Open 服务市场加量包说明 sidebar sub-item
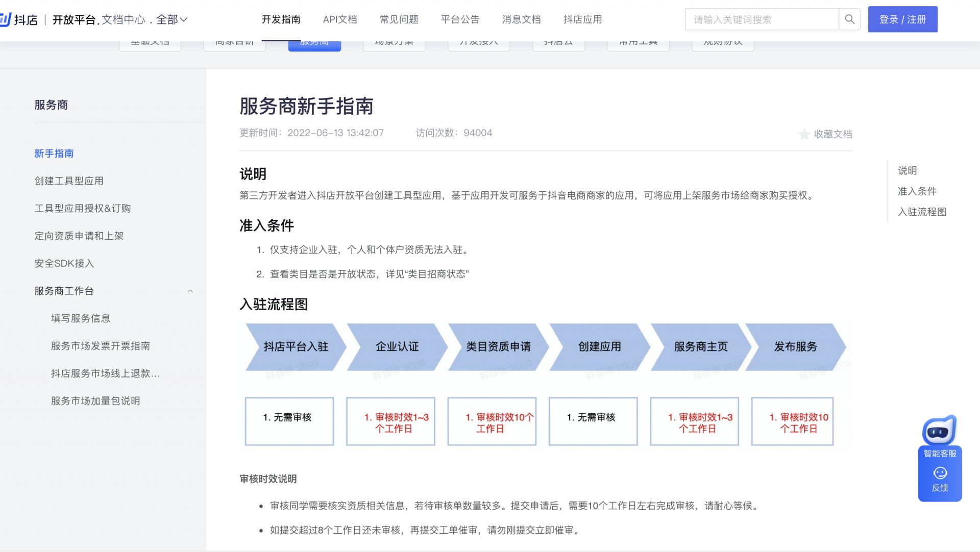The width and height of the screenshot is (980, 552). point(95,401)
